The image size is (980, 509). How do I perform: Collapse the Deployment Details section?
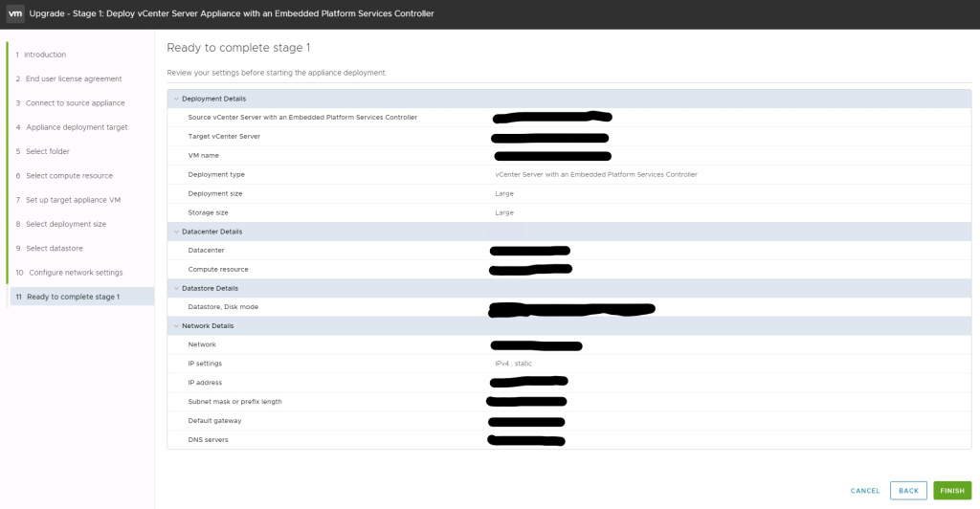[x=176, y=99]
